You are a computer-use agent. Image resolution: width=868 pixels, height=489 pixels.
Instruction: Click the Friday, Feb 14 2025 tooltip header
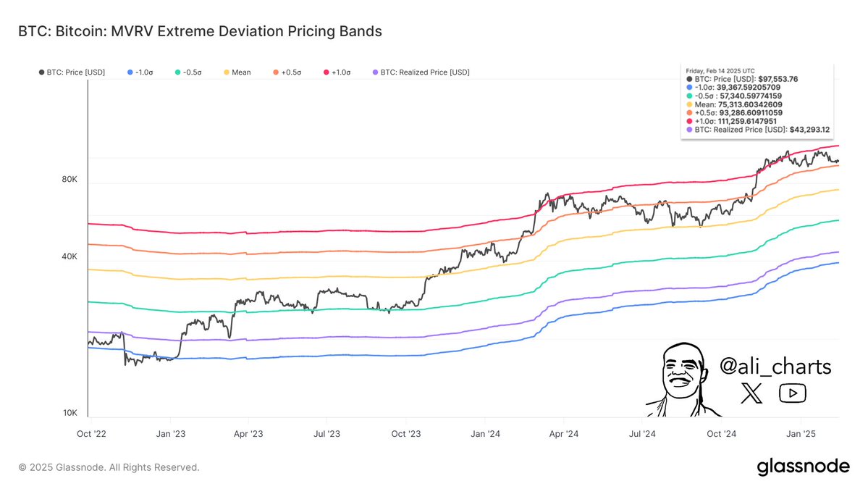coord(720,70)
